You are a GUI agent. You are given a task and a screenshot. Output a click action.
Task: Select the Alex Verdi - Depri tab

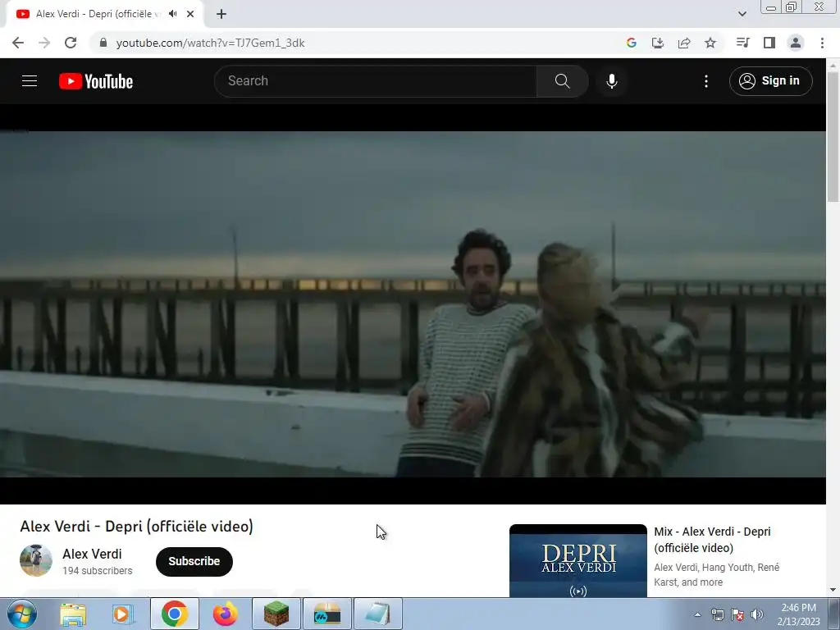click(105, 14)
